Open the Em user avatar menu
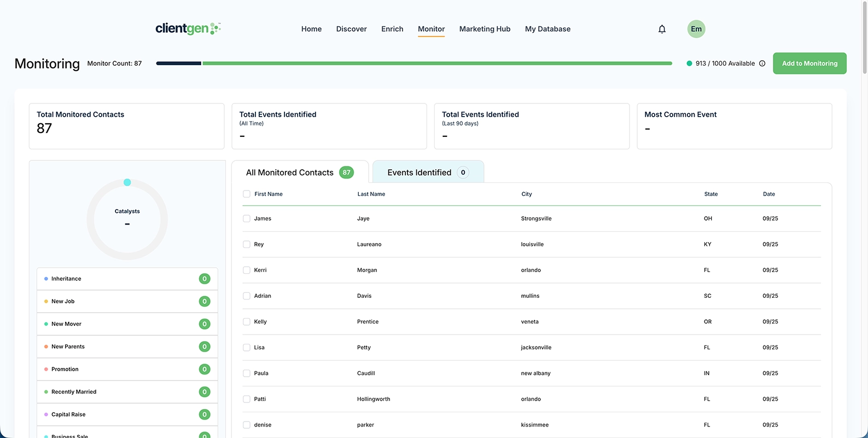Image resolution: width=868 pixels, height=438 pixels. [696, 29]
